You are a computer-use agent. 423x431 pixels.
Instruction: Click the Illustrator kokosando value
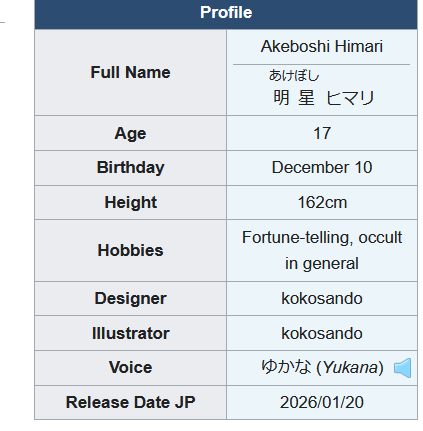[322, 333]
